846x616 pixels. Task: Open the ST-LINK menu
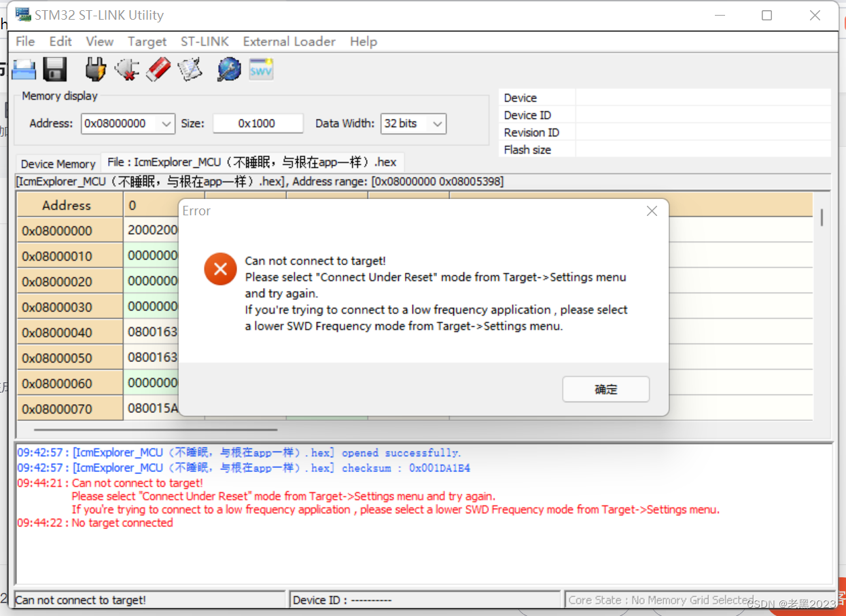point(205,41)
